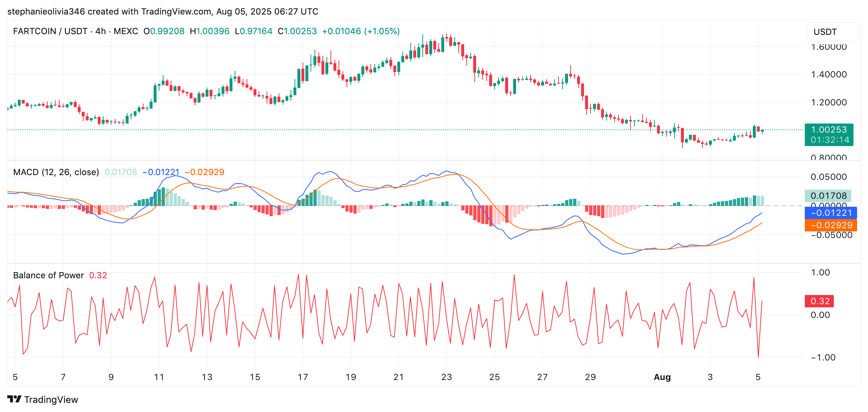Click the stephanieolivia346 TradingView.com attribution text
Screen dimensions: 868x412
[x=162, y=12]
